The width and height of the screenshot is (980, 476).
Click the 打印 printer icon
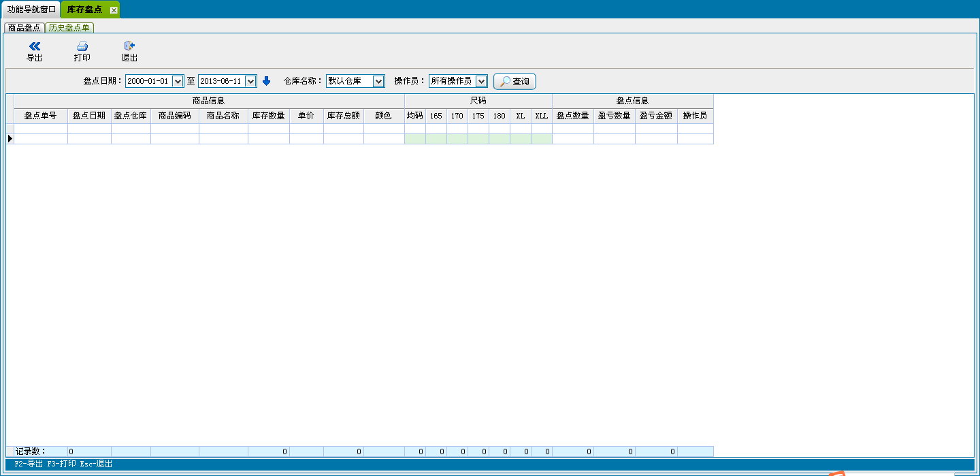coord(82,46)
